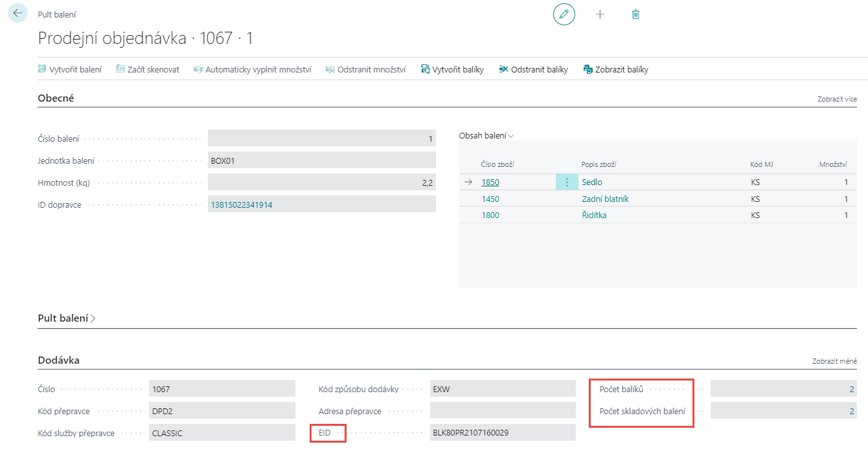Click Vytvořit balíky action
The image size is (868, 453).
tap(452, 69)
